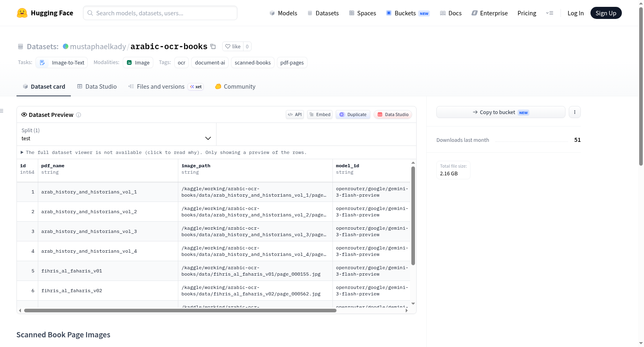Select the Image-to-Text task tag
644x347 pixels.
62,62
